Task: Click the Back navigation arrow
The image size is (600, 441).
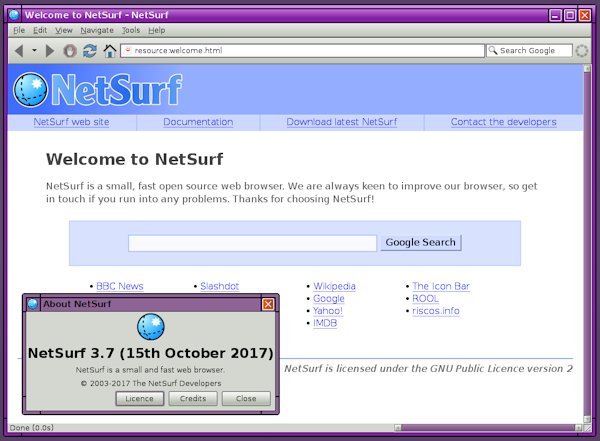Action: coord(18,50)
